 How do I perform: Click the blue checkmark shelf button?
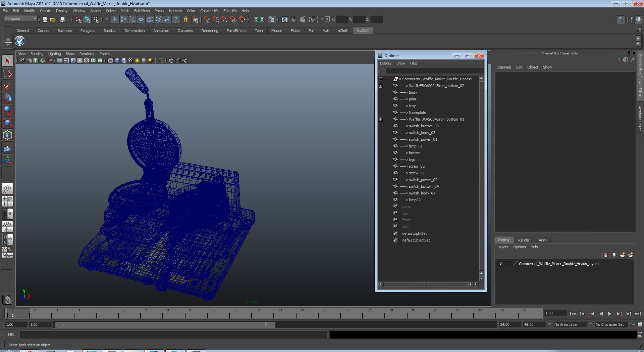click(x=20, y=41)
